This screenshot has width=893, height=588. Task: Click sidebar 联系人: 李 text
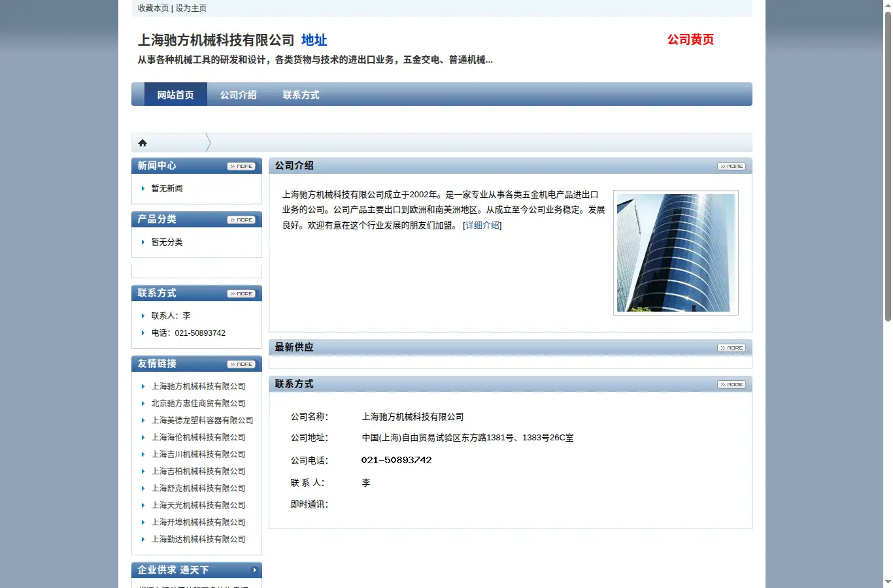[x=171, y=316]
